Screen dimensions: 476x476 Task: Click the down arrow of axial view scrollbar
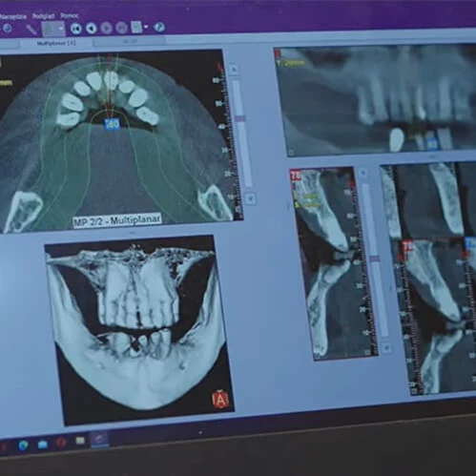coord(251,199)
